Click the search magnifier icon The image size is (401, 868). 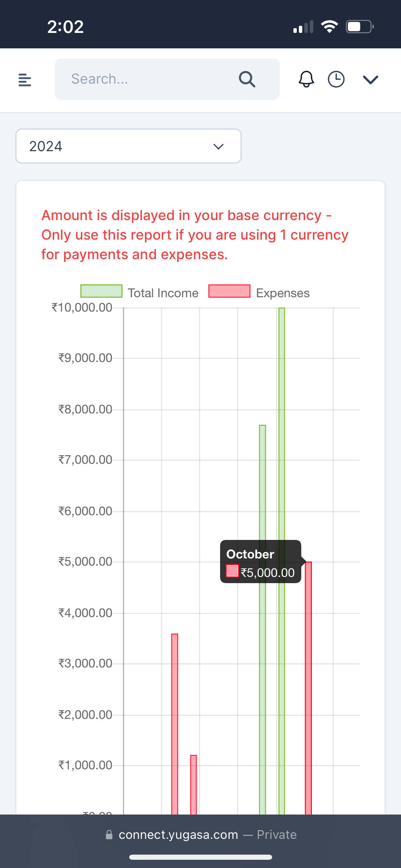pyautogui.click(x=247, y=80)
